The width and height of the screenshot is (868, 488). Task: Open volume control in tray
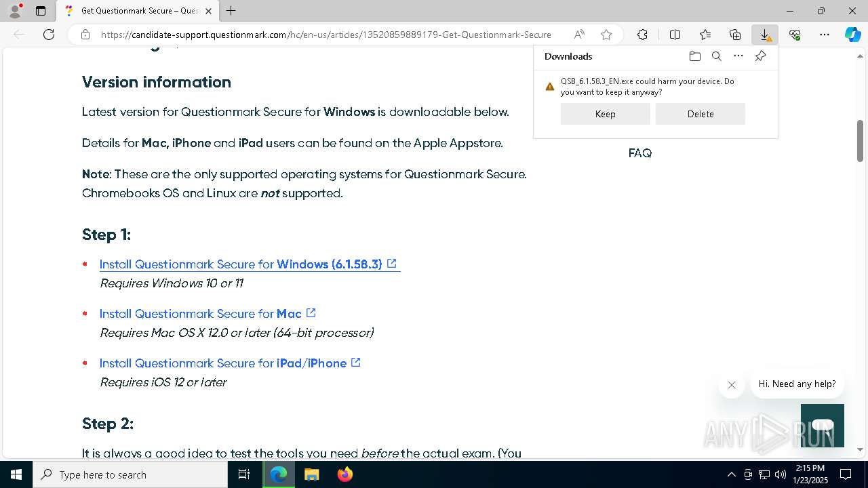(781, 474)
